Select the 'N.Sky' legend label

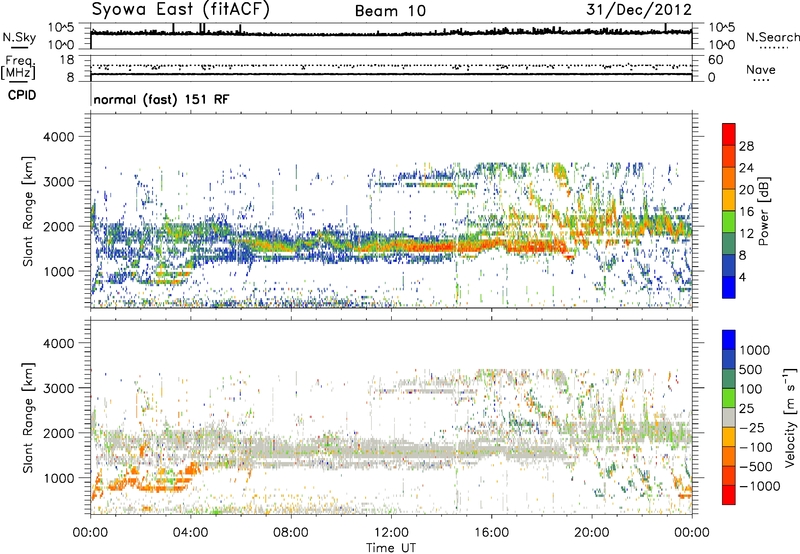click(19, 37)
